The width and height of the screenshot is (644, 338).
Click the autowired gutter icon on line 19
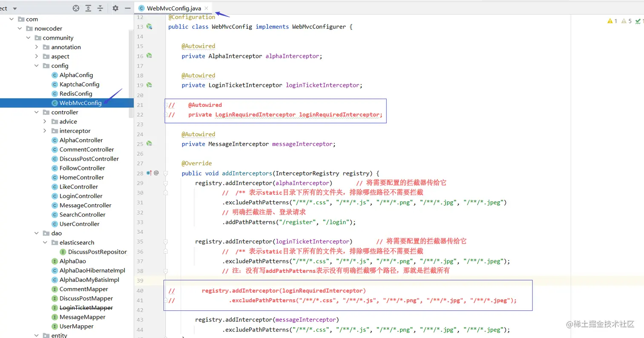(x=149, y=85)
